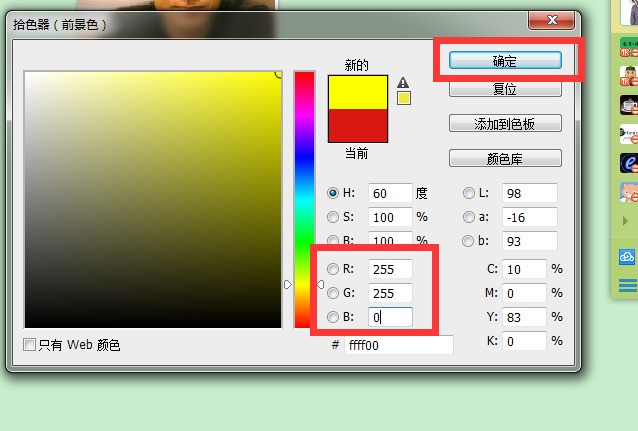Click the blue e browser icon in sidebar
The height and width of the screenshot is (431, 638).
629,163
